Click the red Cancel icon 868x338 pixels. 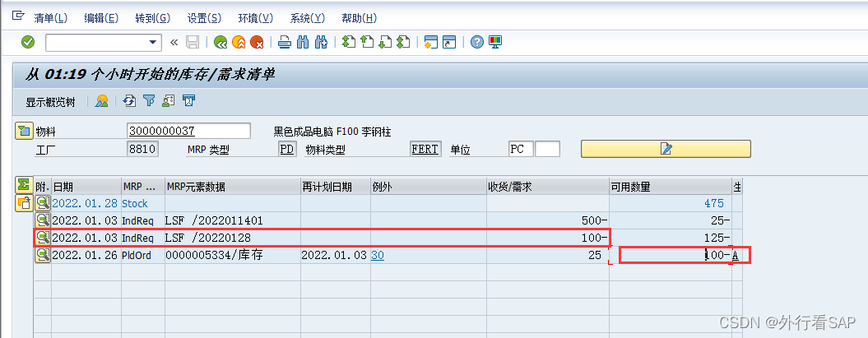[257, 42]
